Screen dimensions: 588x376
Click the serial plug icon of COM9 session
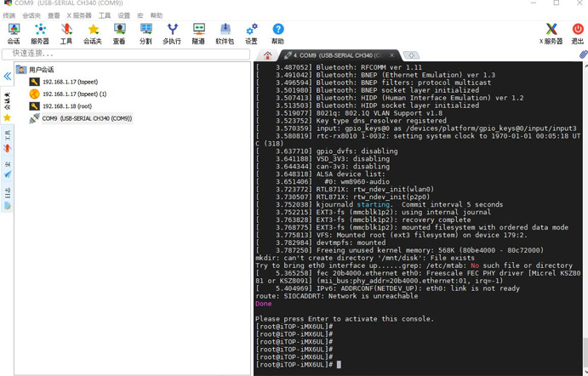34,118
